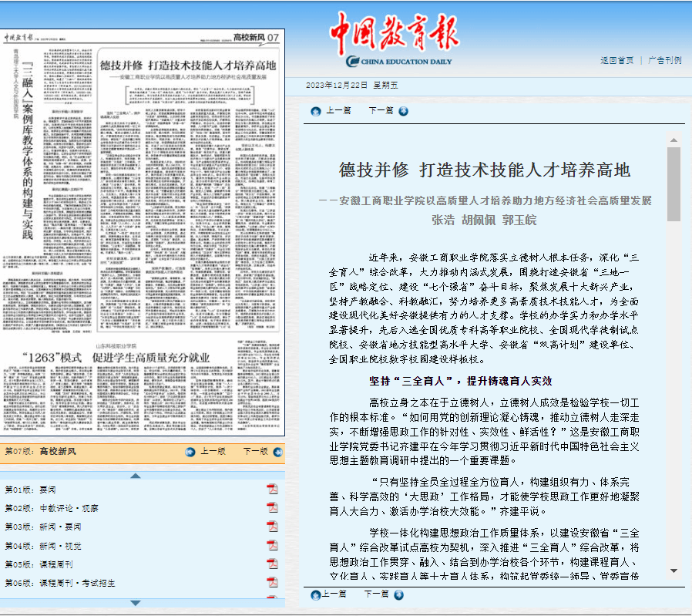Click the next-page (下一版) arrow icon
The height and width of the screenshot is (616, 692).
pyautogui.click(x=278, y=453)
